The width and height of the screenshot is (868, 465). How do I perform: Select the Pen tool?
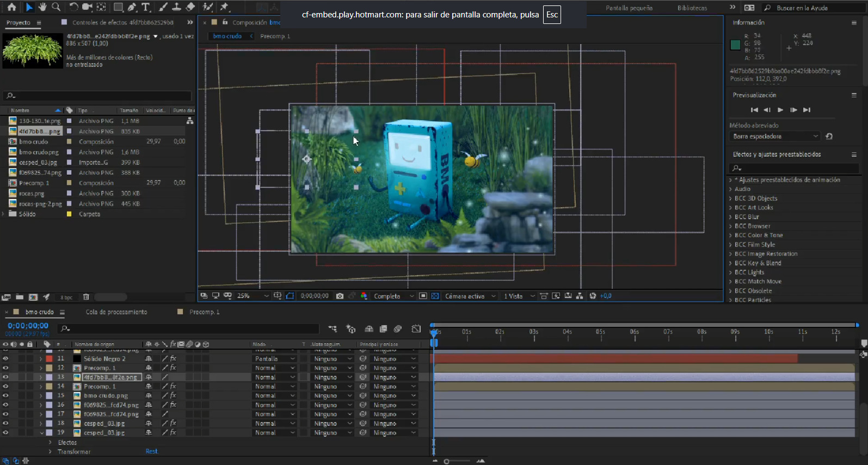[132, 7]
